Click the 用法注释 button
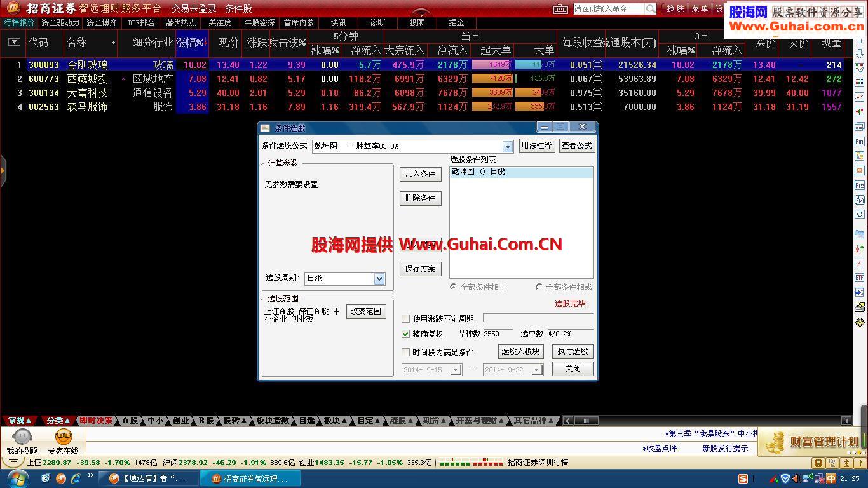868x488 pixels. point(537,146)
